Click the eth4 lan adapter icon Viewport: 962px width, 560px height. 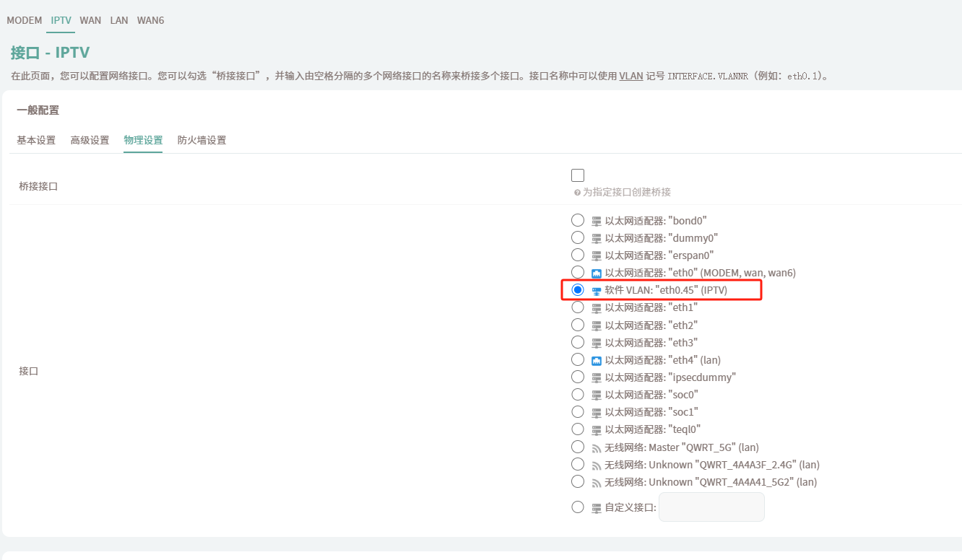(597, 360)
